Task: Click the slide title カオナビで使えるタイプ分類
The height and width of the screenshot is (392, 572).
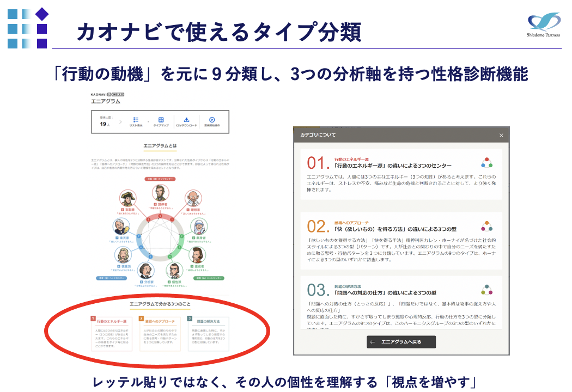Action: coord(219,32)
